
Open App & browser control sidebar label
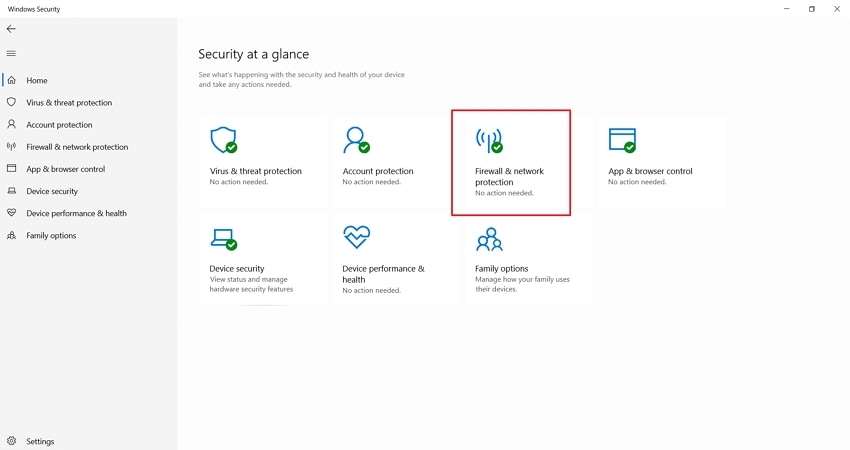66,169
